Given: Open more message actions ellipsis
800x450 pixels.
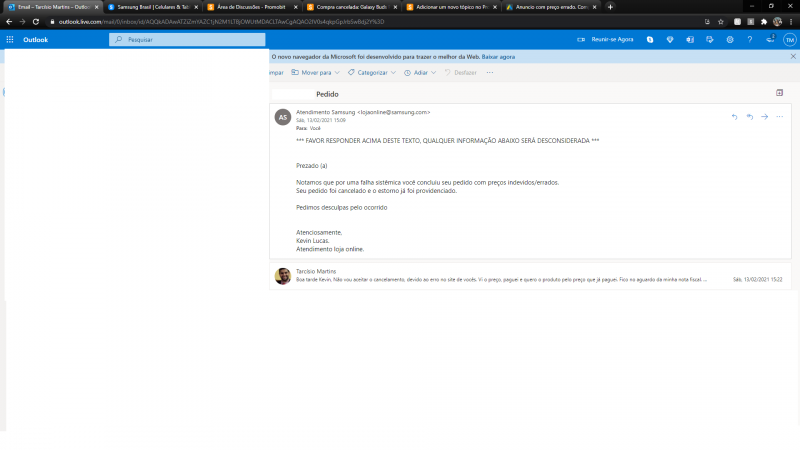Looking at the screenshot, I should click(780, 117).
